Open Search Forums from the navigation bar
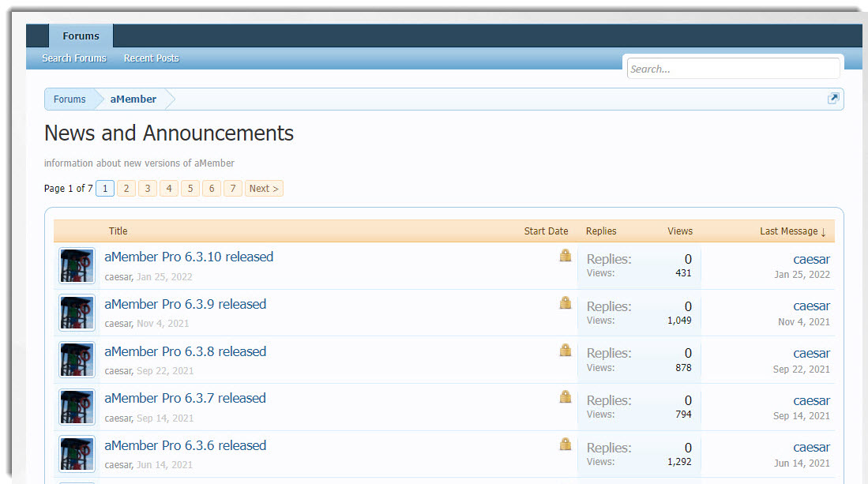 coord(73,58)
